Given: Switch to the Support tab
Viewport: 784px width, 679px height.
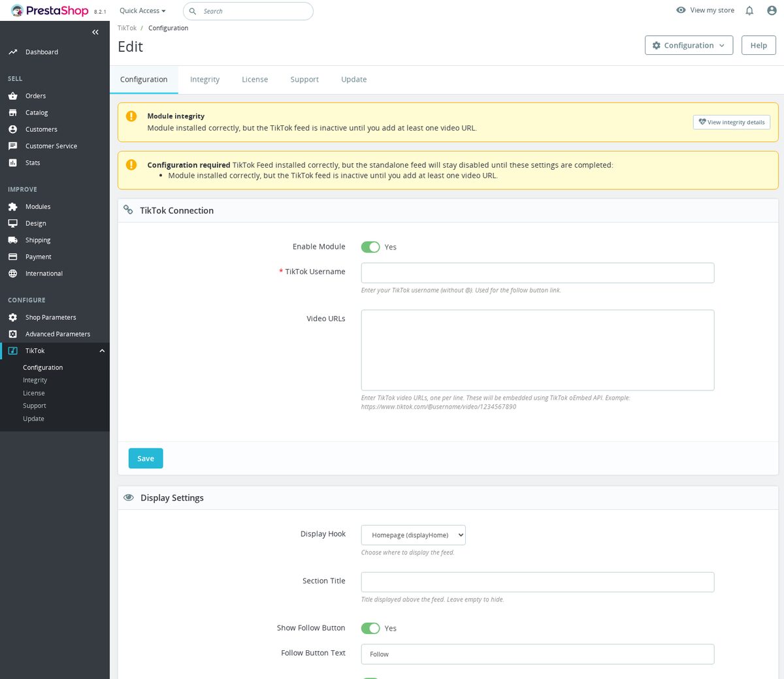Looking at the screenshot, I should point(304,80).
